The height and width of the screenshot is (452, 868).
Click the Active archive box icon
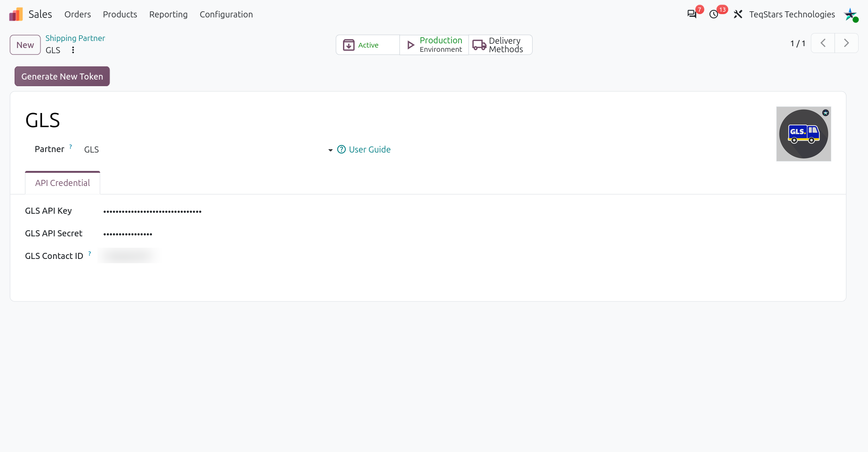coord(349,45)
